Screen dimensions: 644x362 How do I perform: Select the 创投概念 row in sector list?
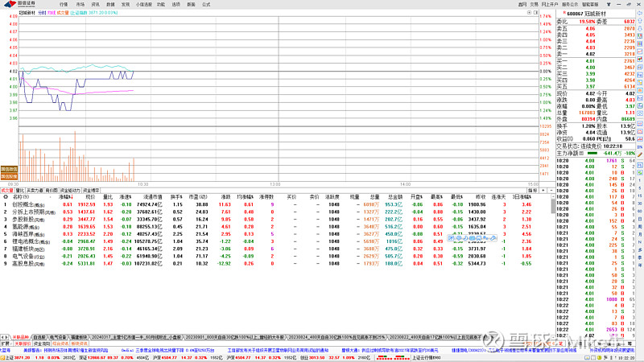point(29,205)
